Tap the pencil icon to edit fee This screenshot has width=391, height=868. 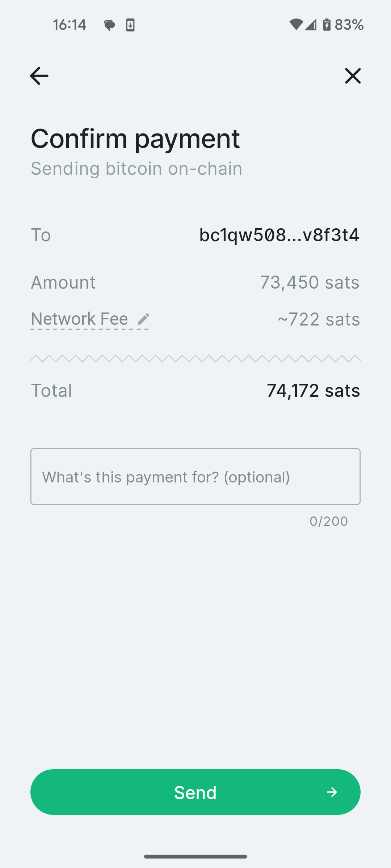pyautogui.click(x=143, y=319)
